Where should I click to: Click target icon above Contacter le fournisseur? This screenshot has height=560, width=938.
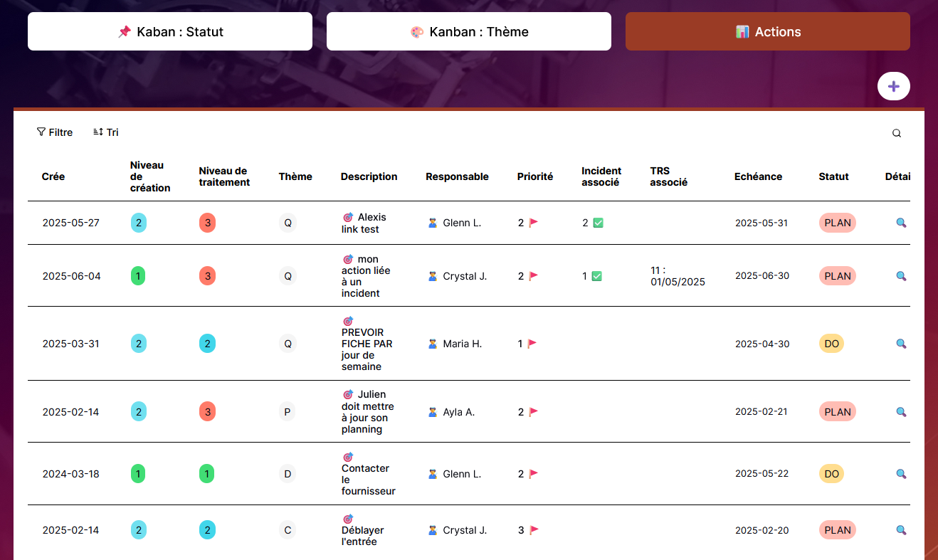pyautogui.click(x=348, y=457)
